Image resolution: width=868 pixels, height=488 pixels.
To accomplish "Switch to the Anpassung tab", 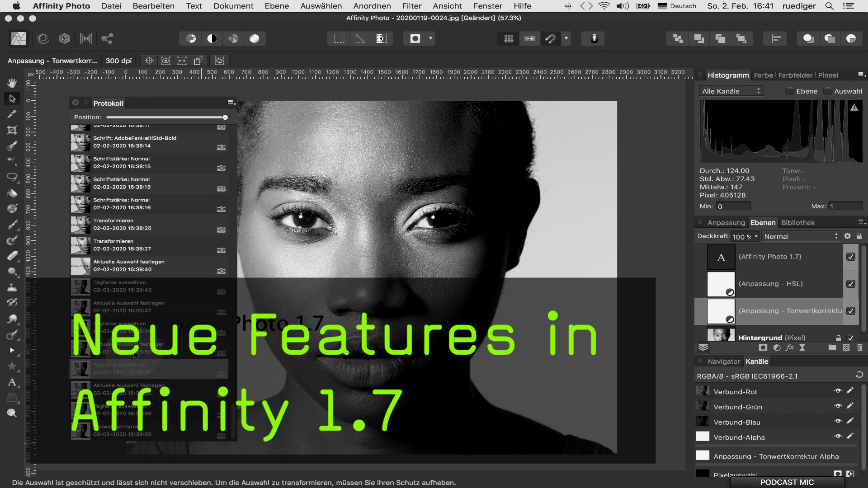I will 726,222.
